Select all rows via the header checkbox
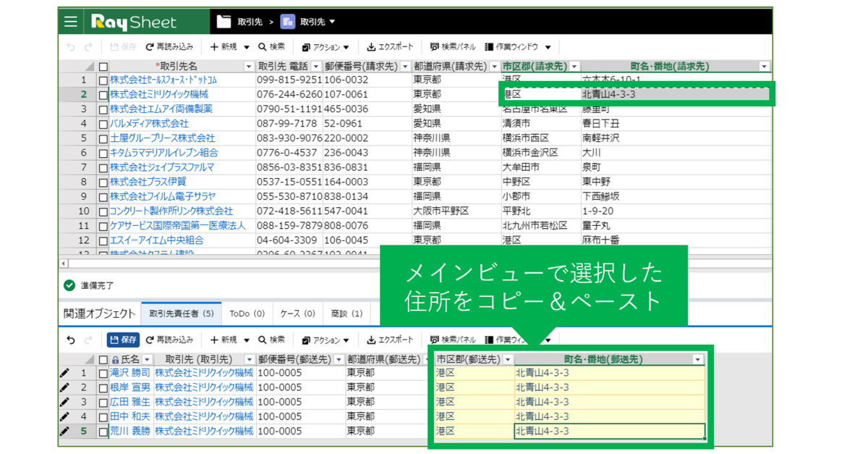 coord(103,65)
